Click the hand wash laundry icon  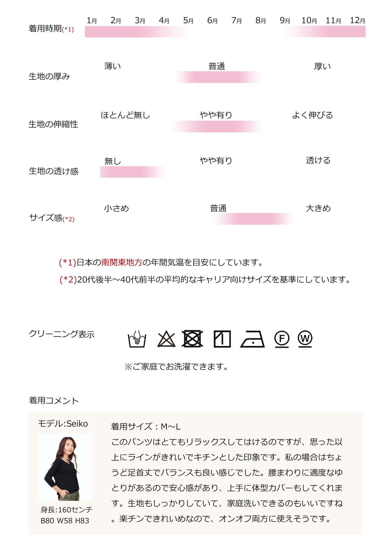coord(137,339)
